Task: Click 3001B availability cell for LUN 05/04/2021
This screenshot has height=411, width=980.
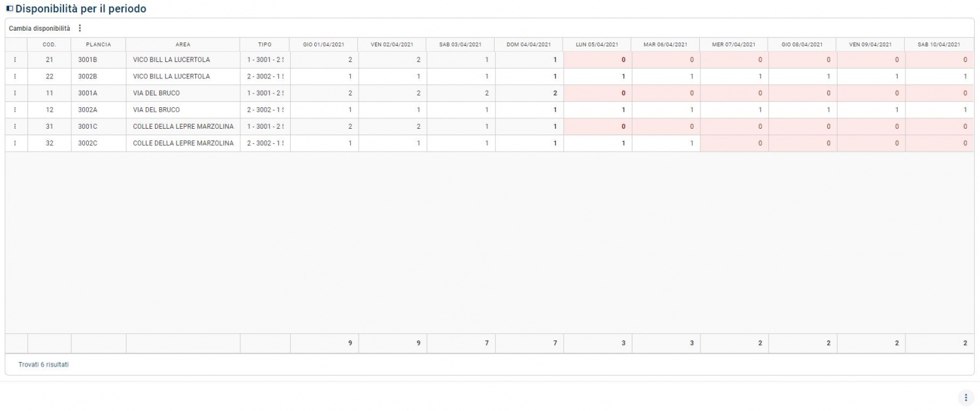Action: tap(597, 59)
